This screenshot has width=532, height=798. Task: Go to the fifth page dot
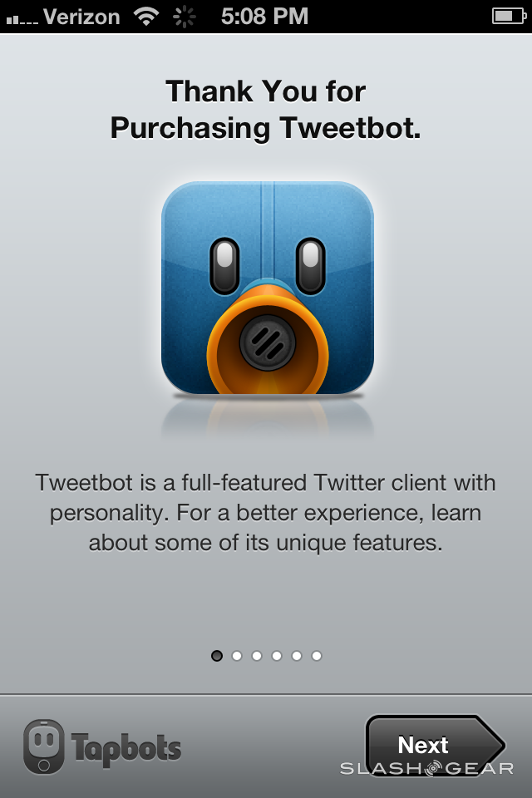[296, 656]
